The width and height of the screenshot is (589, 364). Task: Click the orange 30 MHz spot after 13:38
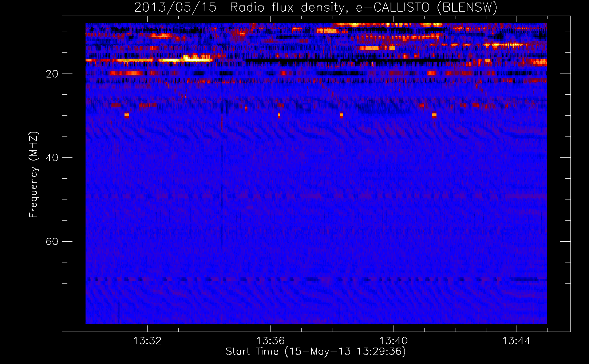(341, 115)
